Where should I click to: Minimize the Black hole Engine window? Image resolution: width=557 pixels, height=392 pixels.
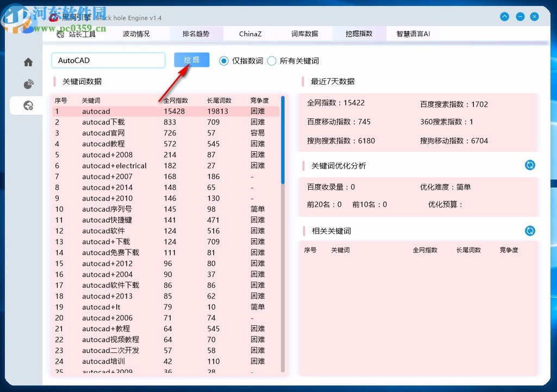click(520, 16)
